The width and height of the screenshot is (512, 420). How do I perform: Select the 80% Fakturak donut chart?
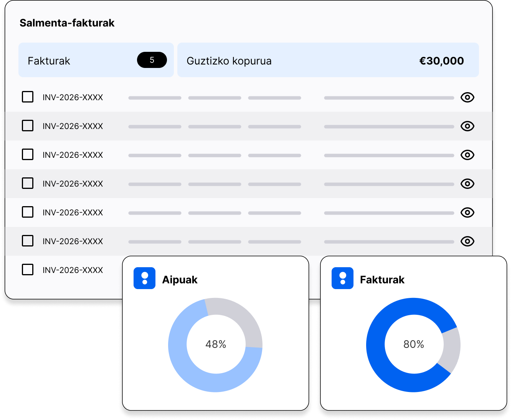point(413,345)
